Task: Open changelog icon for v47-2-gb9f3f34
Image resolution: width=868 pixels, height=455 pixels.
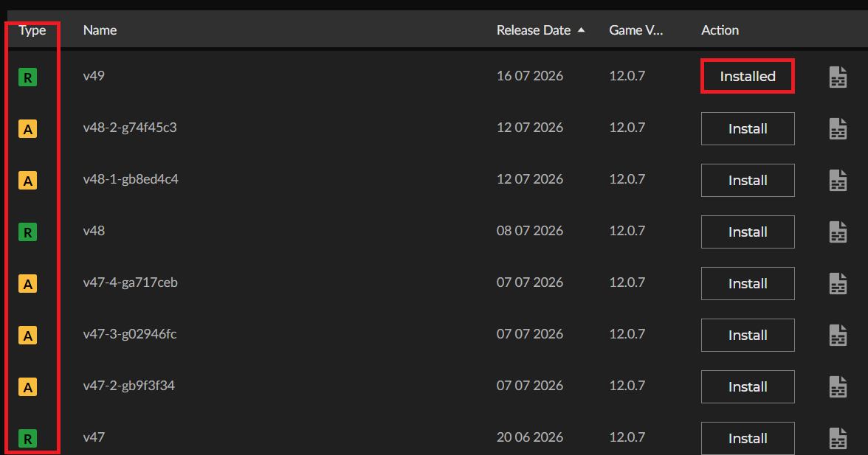Action: (838, 387)
